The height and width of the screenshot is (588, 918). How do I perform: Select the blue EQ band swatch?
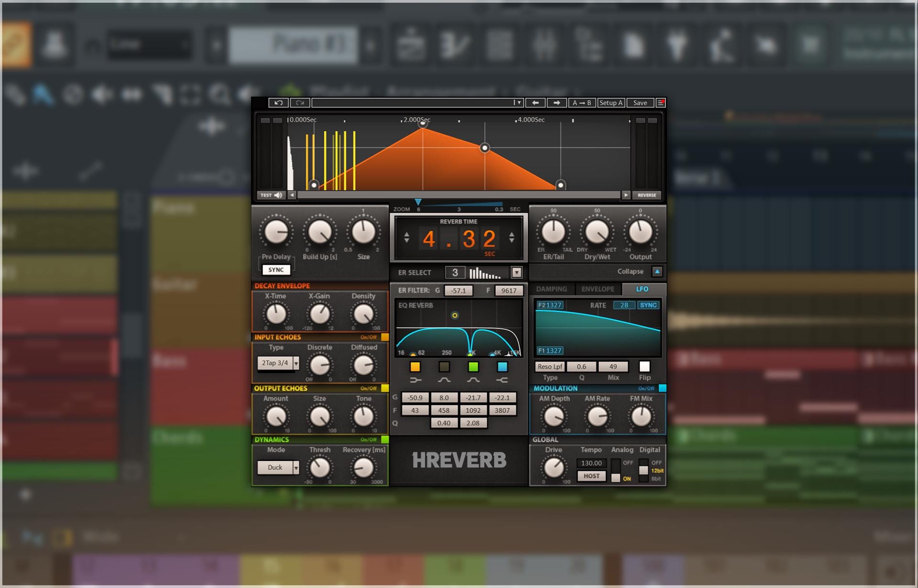[502, 367]
